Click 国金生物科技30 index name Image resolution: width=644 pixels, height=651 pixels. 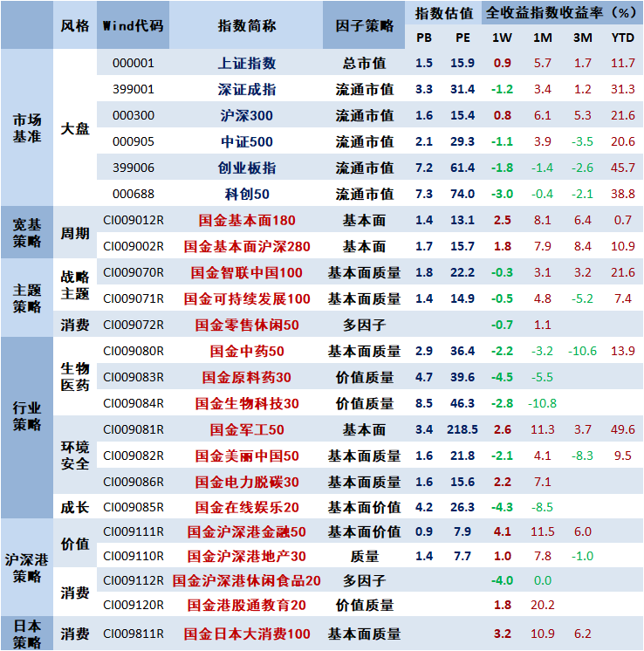(247, 403)
